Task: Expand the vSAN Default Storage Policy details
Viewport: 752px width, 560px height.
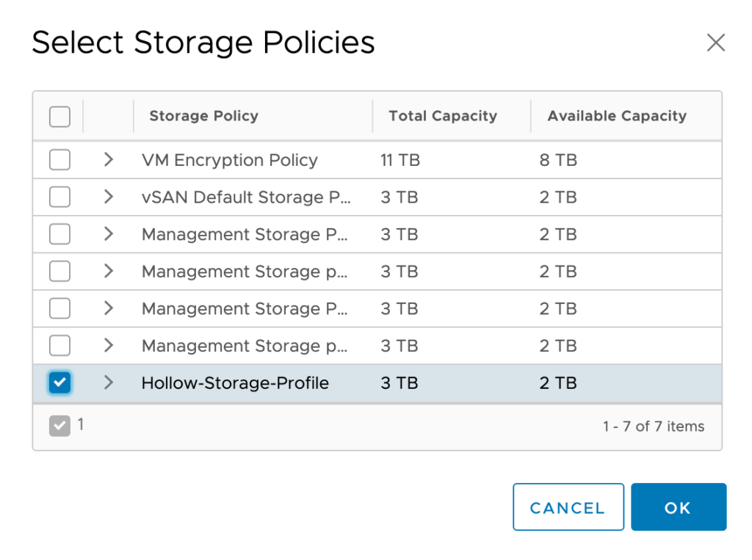Action: (x=109, y=197)
